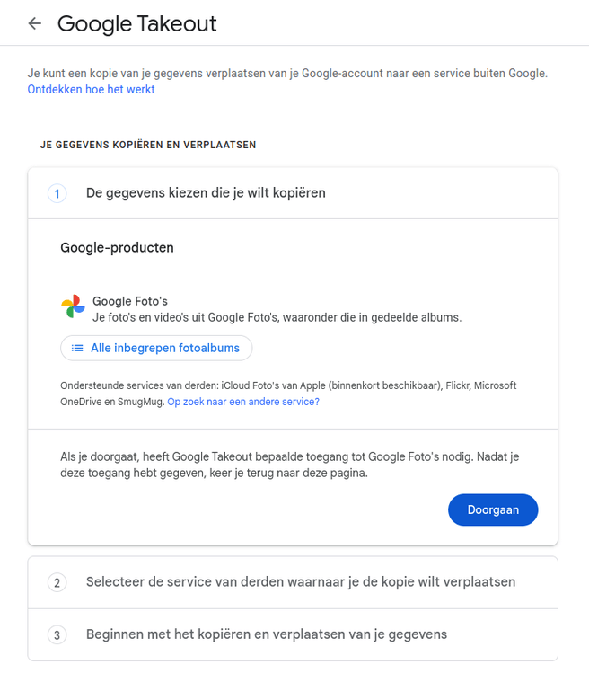Collapse 'De gegevens kiezen die je wilt kopiëren'

point(206,193)
